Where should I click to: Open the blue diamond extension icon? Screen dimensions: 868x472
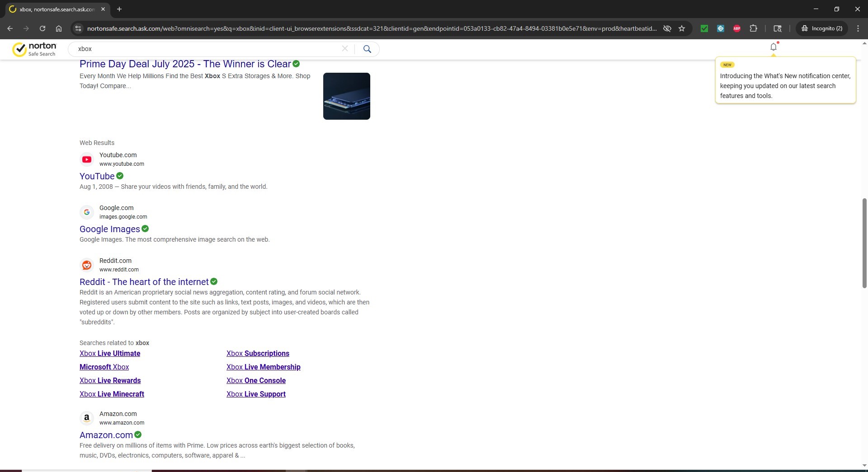point(721,28)
